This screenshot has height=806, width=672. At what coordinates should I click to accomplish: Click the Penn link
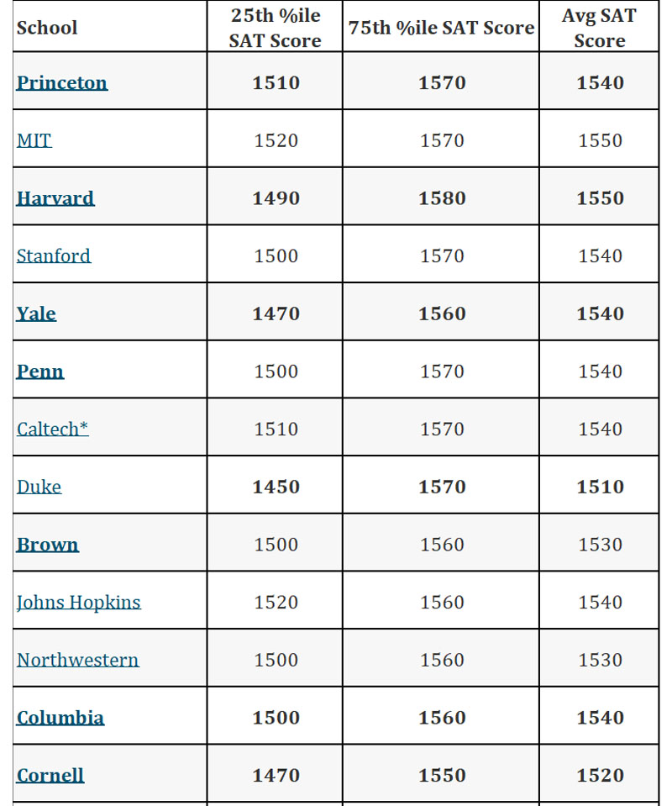pyautogui.click(x=40, y=371)
